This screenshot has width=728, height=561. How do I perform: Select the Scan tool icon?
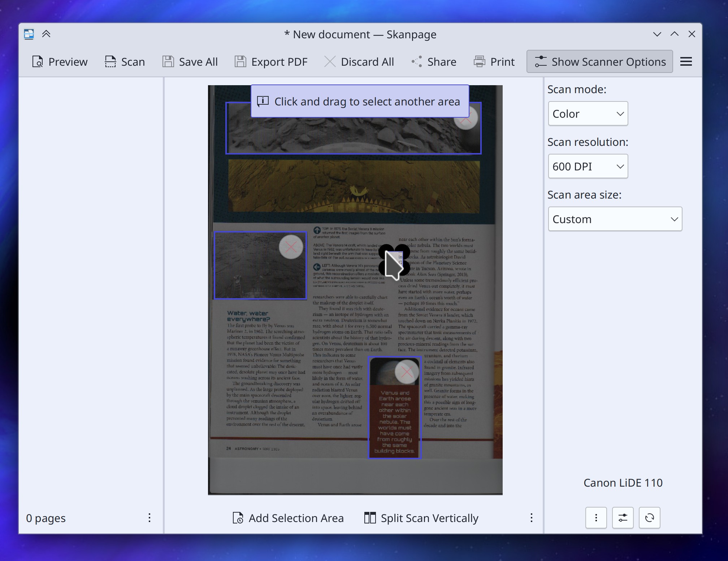[x=110, y=61]
